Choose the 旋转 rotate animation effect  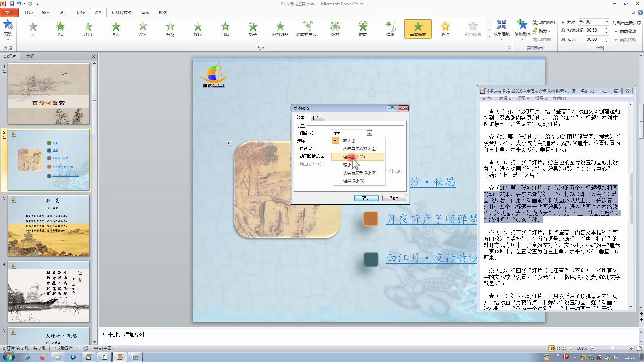pos(363,28)
